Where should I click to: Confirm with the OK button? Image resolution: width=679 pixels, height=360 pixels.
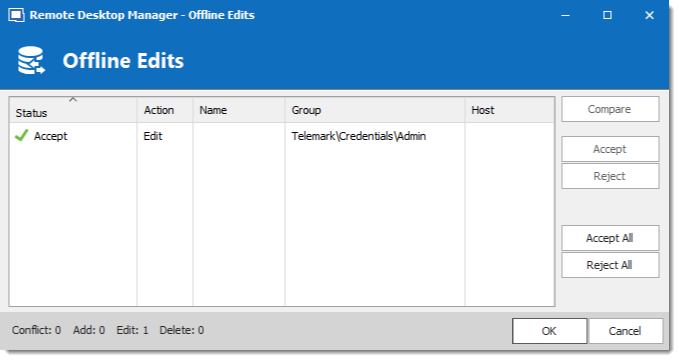[x=550, y=331]
